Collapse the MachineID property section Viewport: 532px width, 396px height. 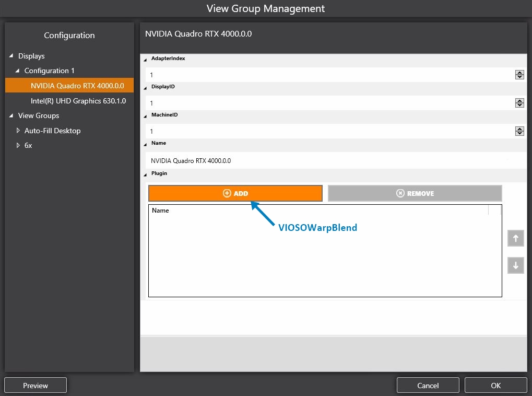(145, 116)
